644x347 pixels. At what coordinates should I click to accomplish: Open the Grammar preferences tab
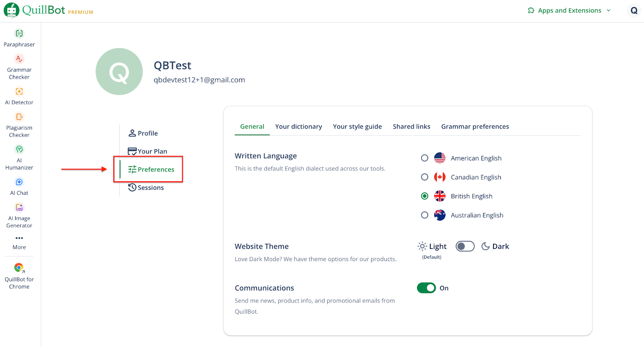tap(475, 127)
